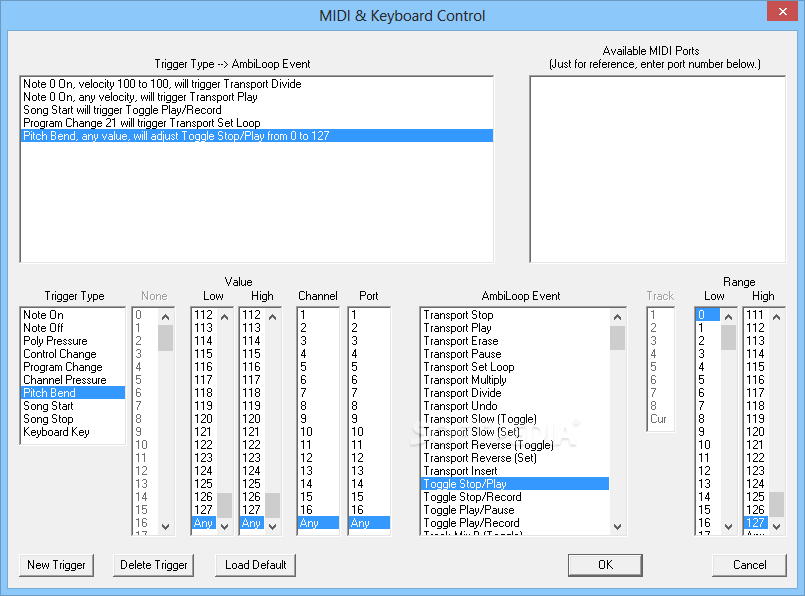The height and width of the screenshot is (596, 805).
Task: Select 0 in Range Low list
Action: point(707,315)
